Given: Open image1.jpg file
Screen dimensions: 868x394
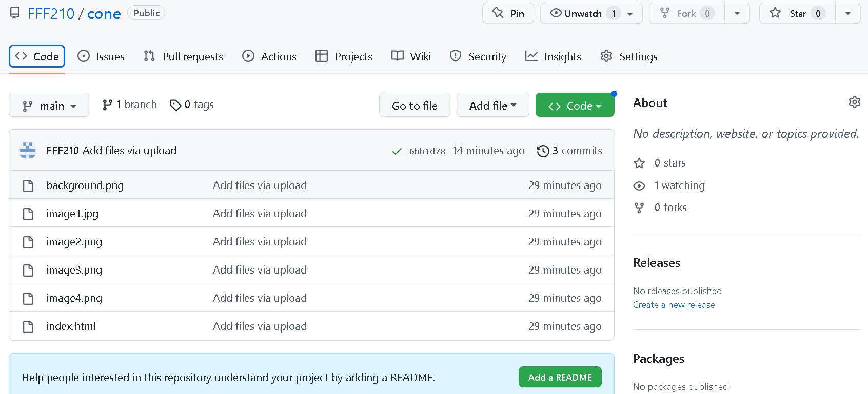Looking at the screenshot, I should (72, 214).
